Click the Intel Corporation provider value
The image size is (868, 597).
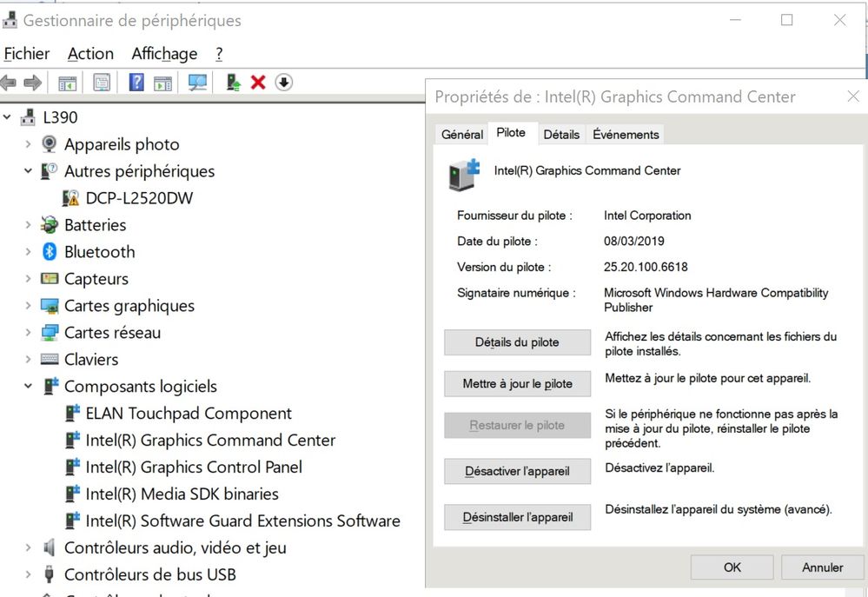tap(647, 216)
